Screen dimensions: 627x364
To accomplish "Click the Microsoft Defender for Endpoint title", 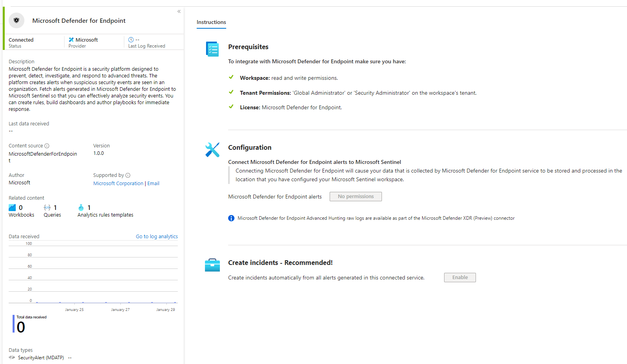I will tap(79, 21).
